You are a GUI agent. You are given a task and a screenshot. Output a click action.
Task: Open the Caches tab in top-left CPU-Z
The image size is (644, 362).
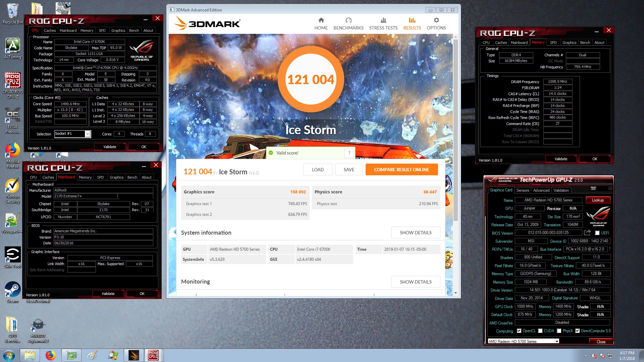pos(50,31)
